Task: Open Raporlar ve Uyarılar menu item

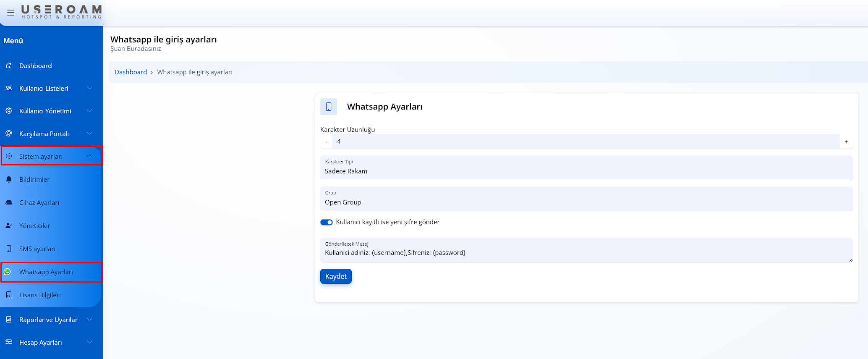Action: 48,320
